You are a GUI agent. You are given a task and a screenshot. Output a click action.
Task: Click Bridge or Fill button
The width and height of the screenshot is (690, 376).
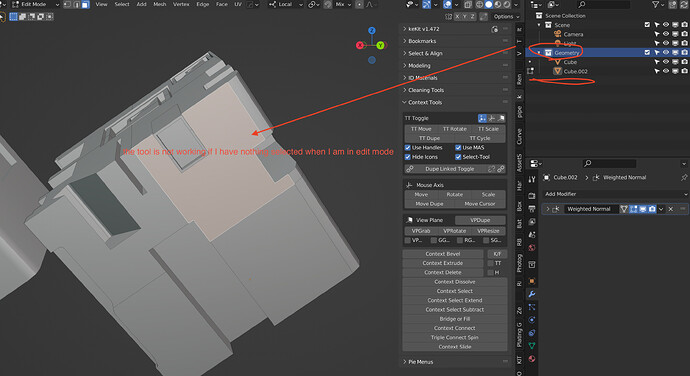[x=455, y=319]
